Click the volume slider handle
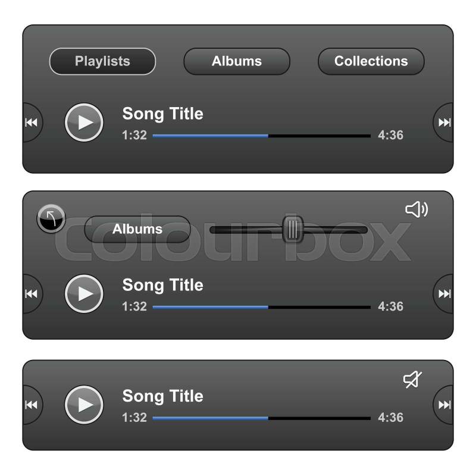476x476 pixels. pyautogui.click(x=293, y=230)
